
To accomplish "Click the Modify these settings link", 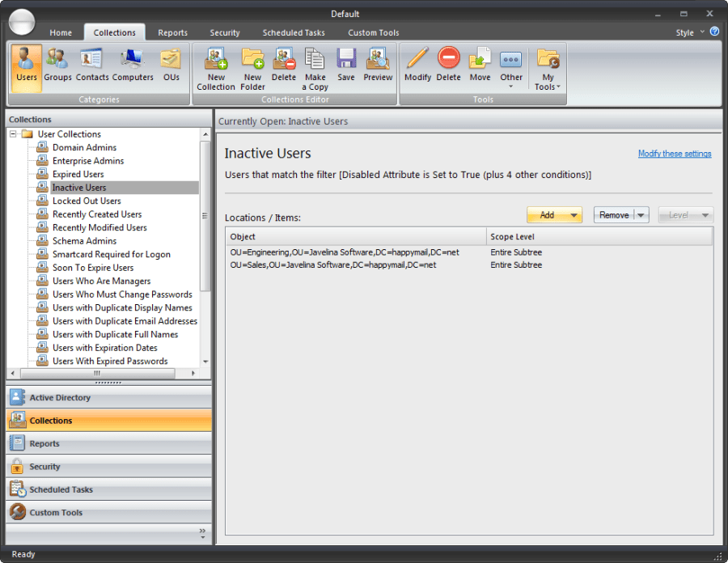I will [x=675, y=153].
